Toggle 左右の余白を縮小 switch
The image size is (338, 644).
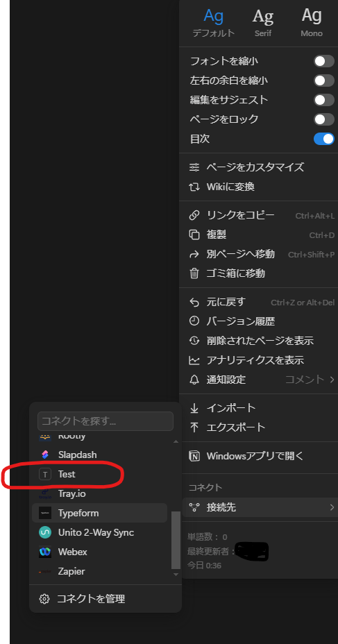(x=324, y=80)
